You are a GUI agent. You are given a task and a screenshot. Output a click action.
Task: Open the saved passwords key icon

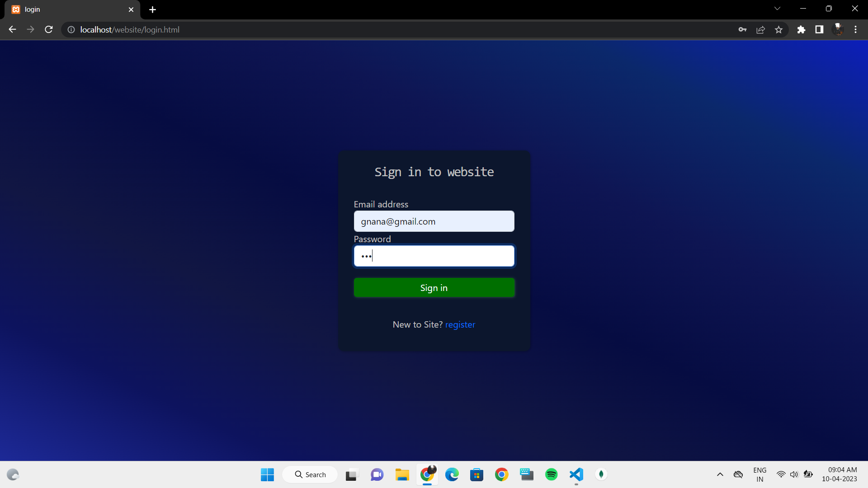(742, 29)
